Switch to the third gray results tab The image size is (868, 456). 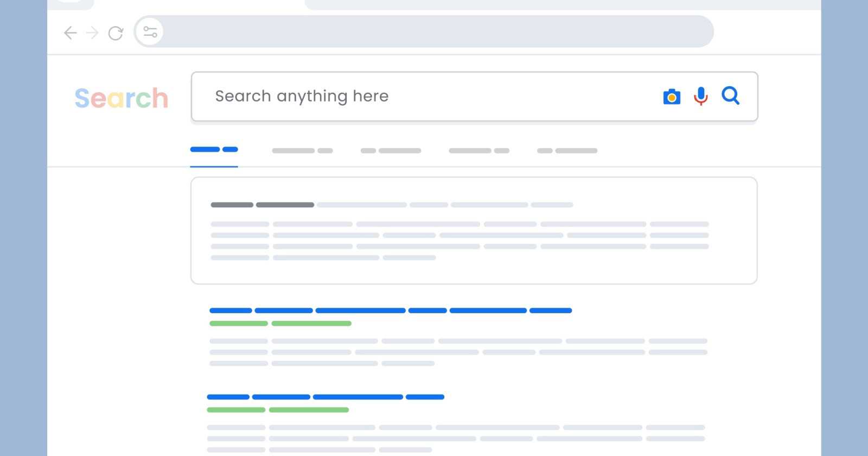pyautogui.click(x=391, y=151)
